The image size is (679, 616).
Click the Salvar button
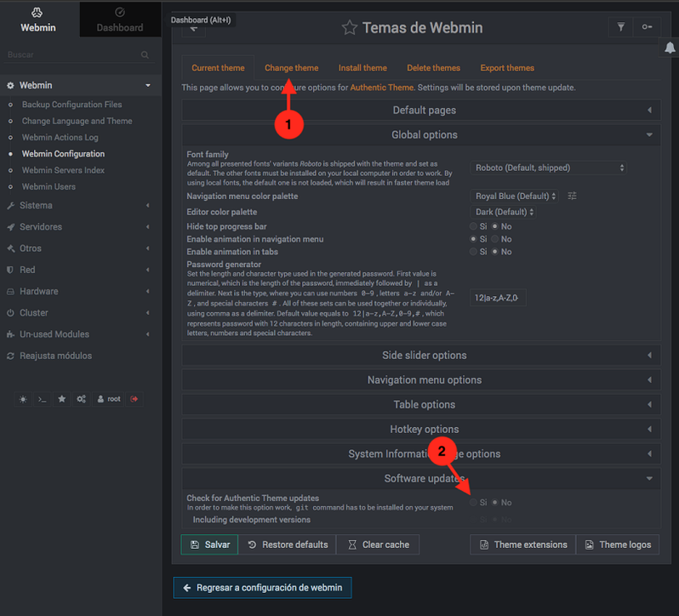pos(209,545)
